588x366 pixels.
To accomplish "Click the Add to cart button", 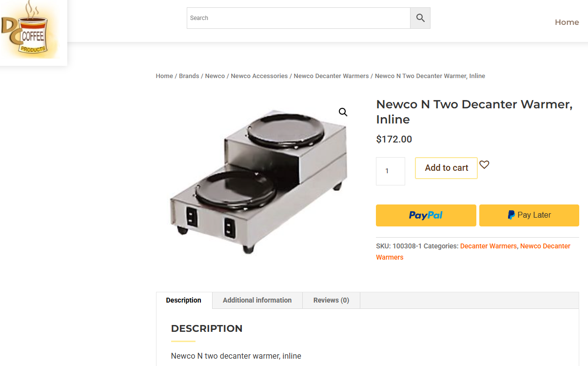I will coord(446,168).
